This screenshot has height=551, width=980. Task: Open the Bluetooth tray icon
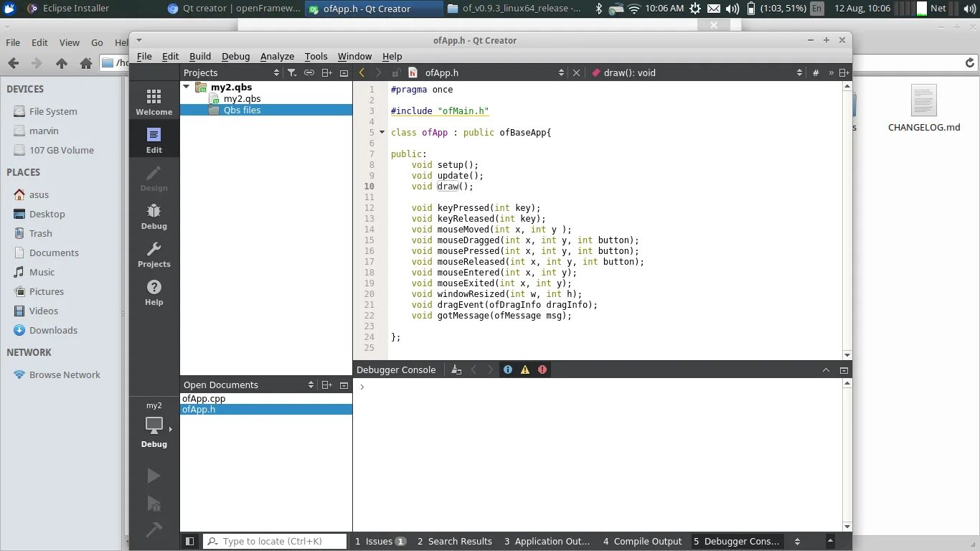(x=599, y=9)
